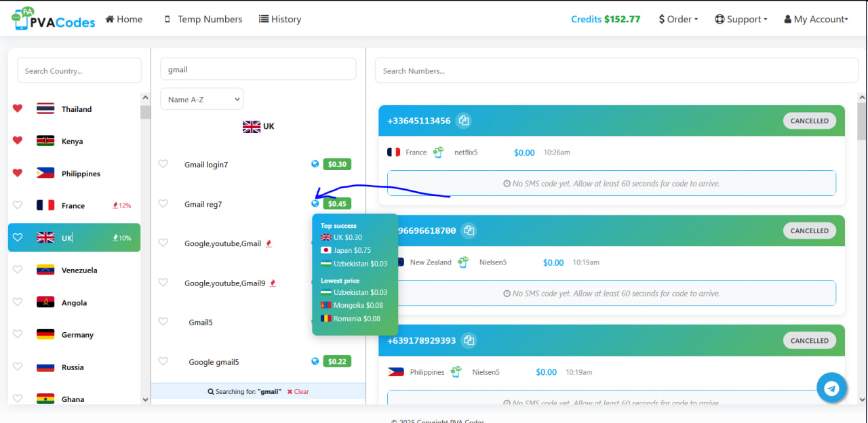
Task: Favorite the Google gmail5 service
Action: click(163, 361)
